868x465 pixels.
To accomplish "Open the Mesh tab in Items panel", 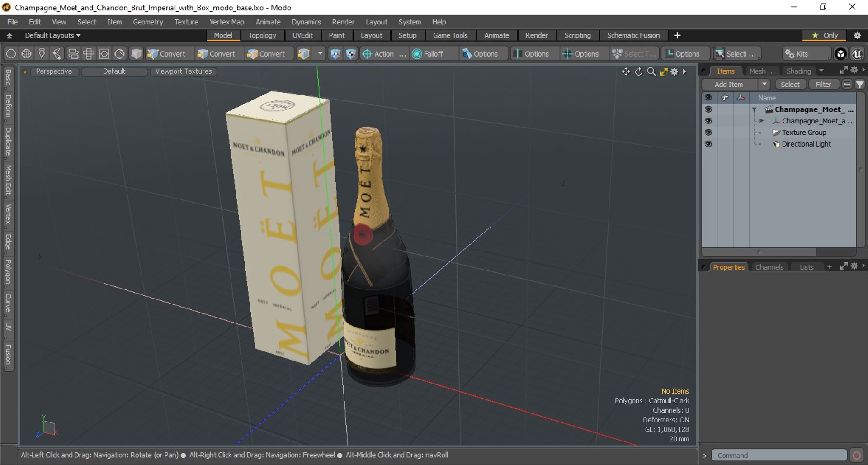I will [762, 71].
